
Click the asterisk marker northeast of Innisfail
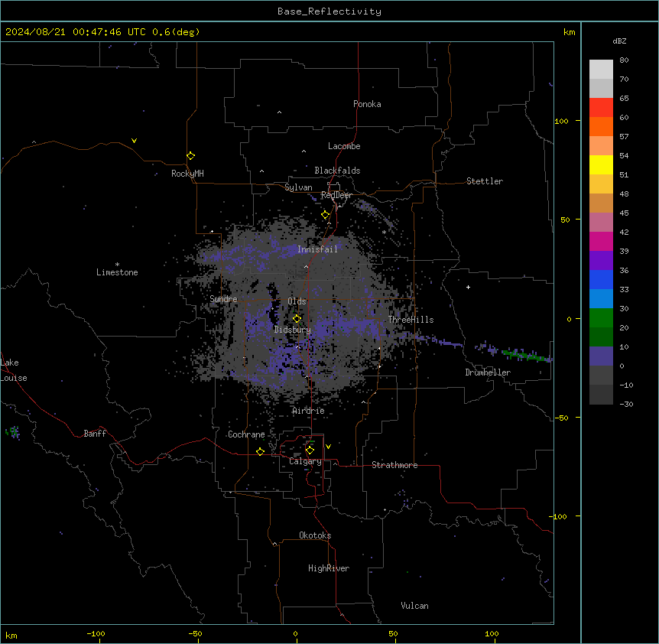click(x=384, y=233)
